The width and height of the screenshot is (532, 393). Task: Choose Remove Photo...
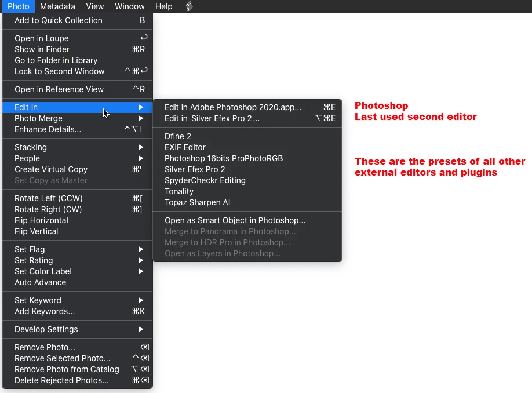pyautogui.click(x=77, y=347)
